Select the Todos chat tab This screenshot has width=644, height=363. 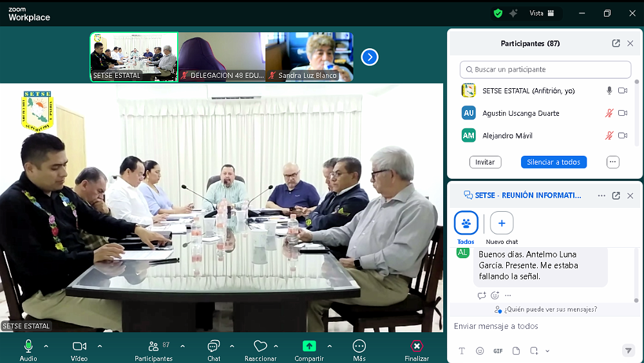click(x=466, y=223)
